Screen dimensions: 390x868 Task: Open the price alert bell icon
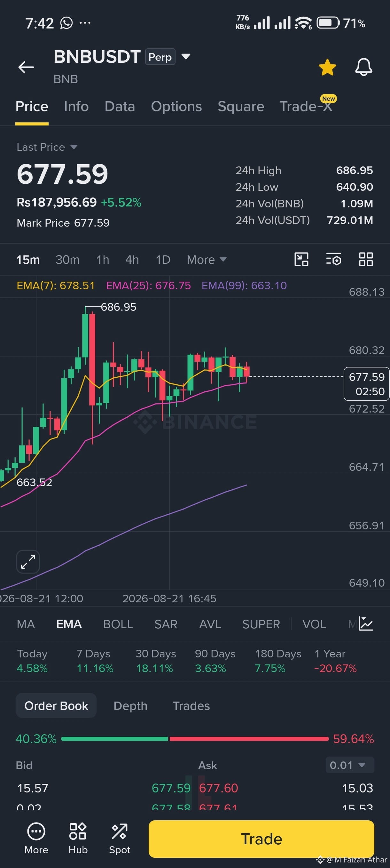coord(364,67)
